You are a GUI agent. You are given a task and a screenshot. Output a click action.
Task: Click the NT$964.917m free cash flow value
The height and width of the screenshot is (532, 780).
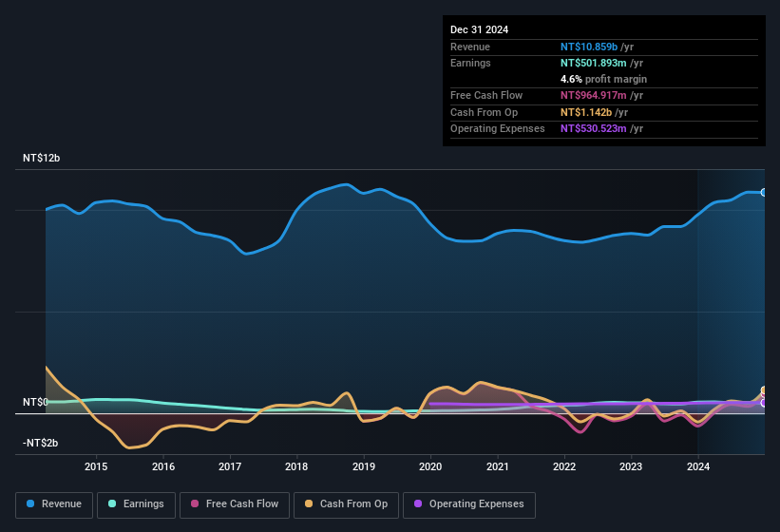pyautogui.click(x=594, y=95)
